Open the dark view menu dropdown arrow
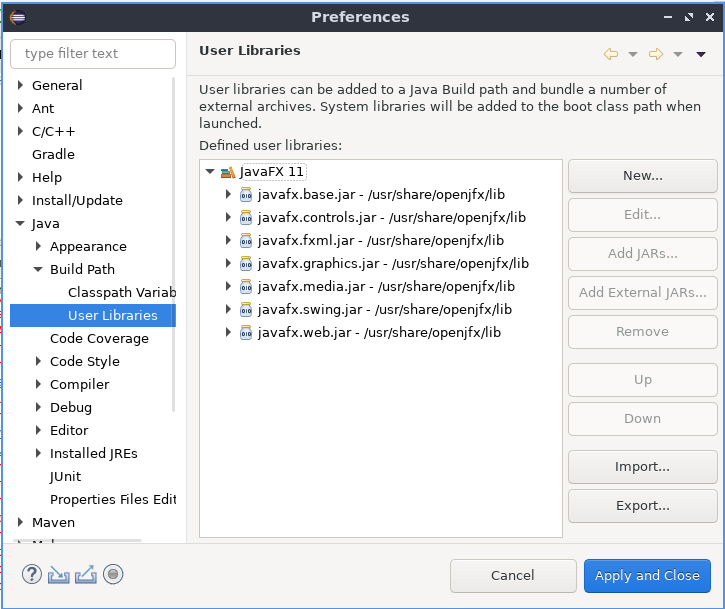Screen dimensions: 725x609 coord(701,54)
